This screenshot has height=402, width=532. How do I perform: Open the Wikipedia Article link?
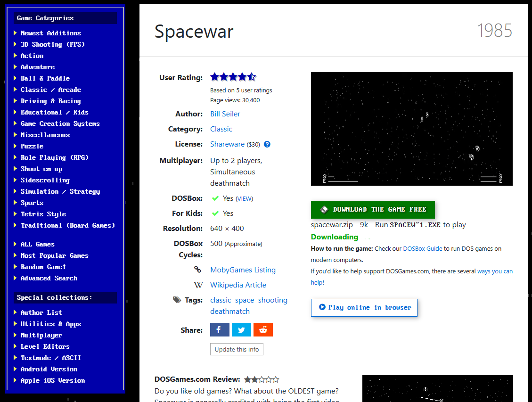pyautogui.click(x=238, y=285)
